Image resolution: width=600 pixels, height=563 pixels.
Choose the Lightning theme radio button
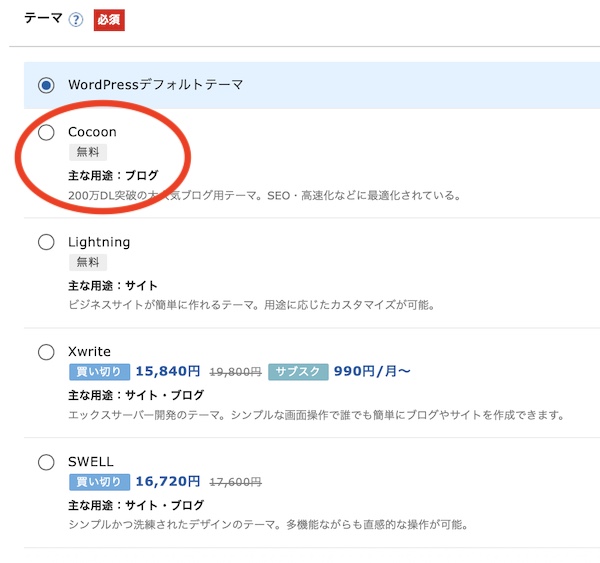click(46, 242)
